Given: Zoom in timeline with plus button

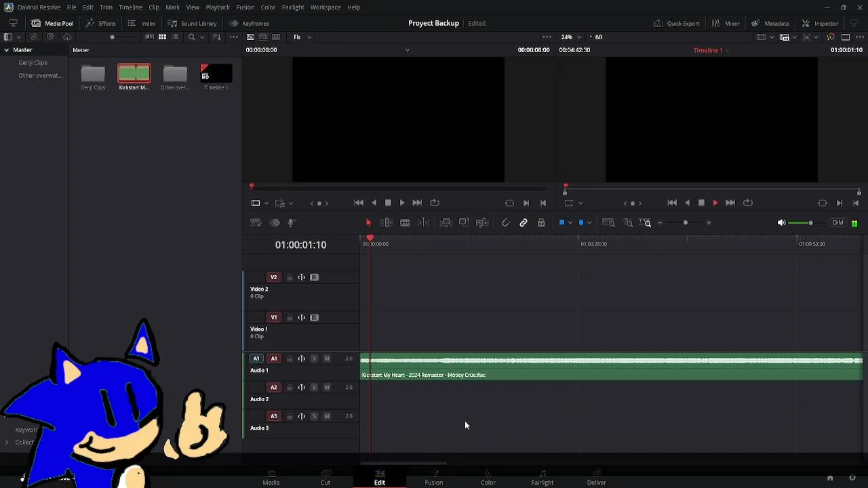Looking at the screenshot, I should (709, 223).
